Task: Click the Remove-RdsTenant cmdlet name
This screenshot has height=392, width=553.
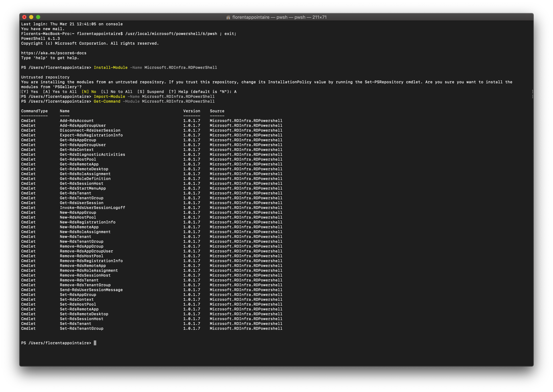Action: (x=79, y=280)
